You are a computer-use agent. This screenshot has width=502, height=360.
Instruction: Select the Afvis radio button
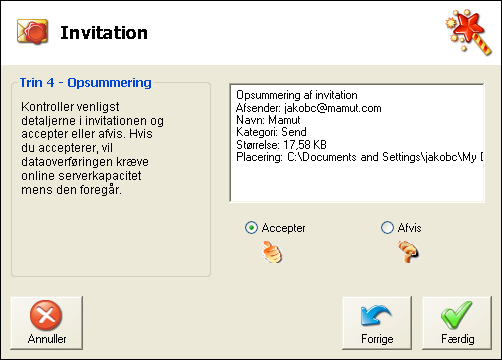387,228
